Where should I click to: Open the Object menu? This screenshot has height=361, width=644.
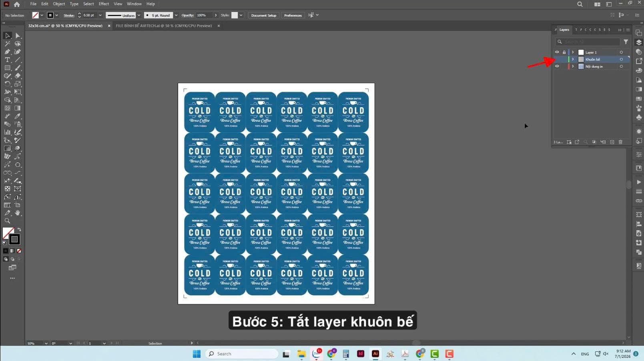click(x=59, y=4)
